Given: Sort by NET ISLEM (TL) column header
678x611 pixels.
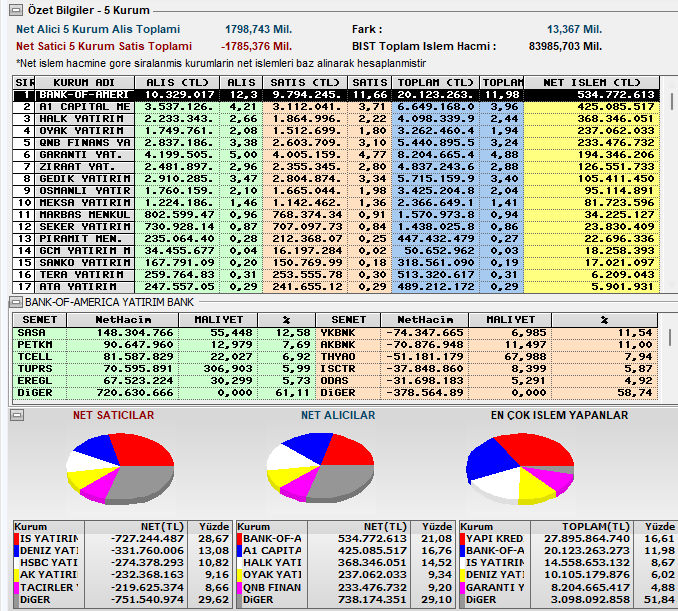Looking at the screenshot, I should coord(592,83).
